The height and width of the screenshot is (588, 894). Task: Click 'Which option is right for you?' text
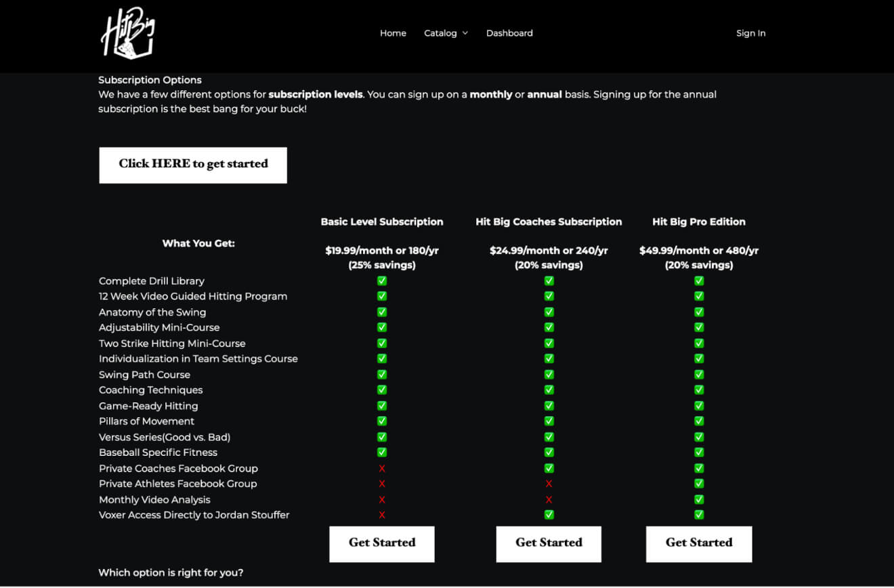tap(171, 572)
